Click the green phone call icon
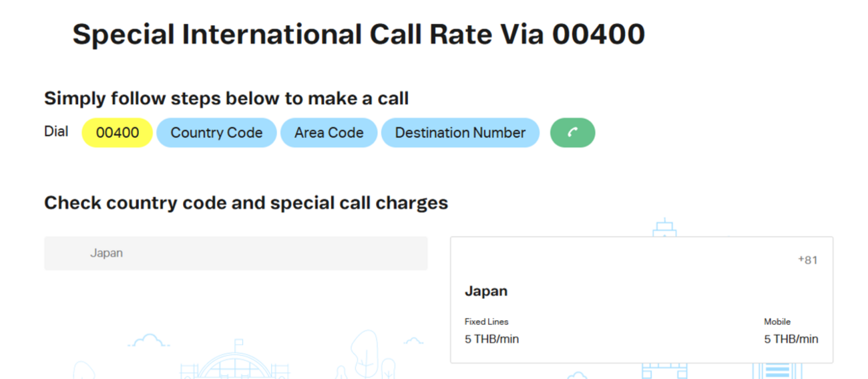The height and width of the screenshot is (379, 868). [572, 133]
